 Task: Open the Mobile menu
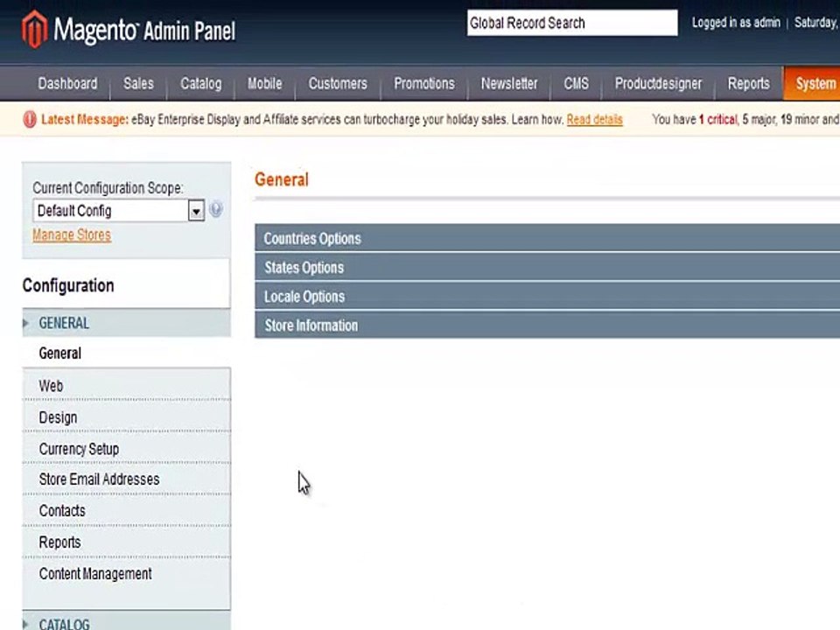pos(264,84)
